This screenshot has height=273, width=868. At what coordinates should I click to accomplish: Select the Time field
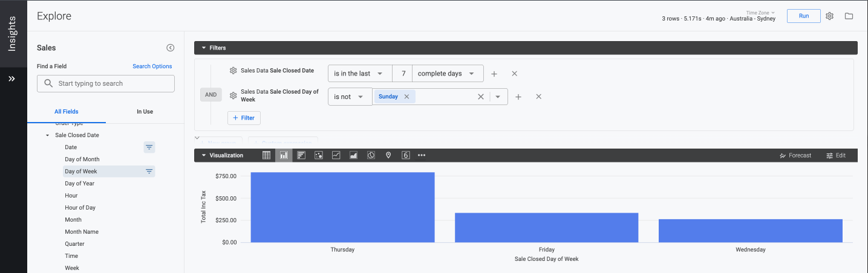point(71,256)
